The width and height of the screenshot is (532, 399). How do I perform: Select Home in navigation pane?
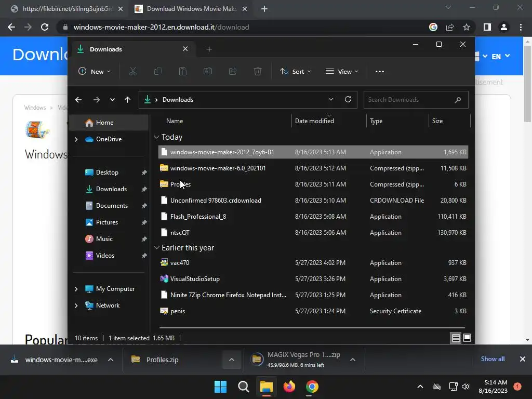(109, 123)
